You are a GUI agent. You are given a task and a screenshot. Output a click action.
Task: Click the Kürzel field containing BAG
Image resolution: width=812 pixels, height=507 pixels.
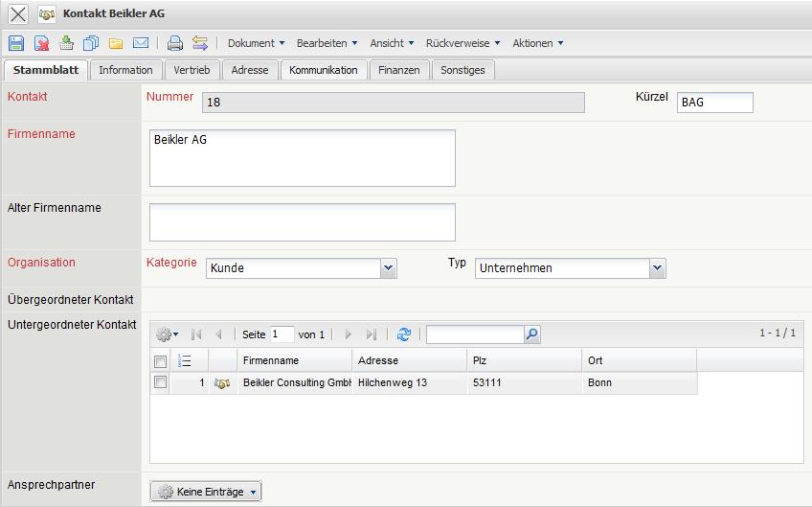[714, 102]
